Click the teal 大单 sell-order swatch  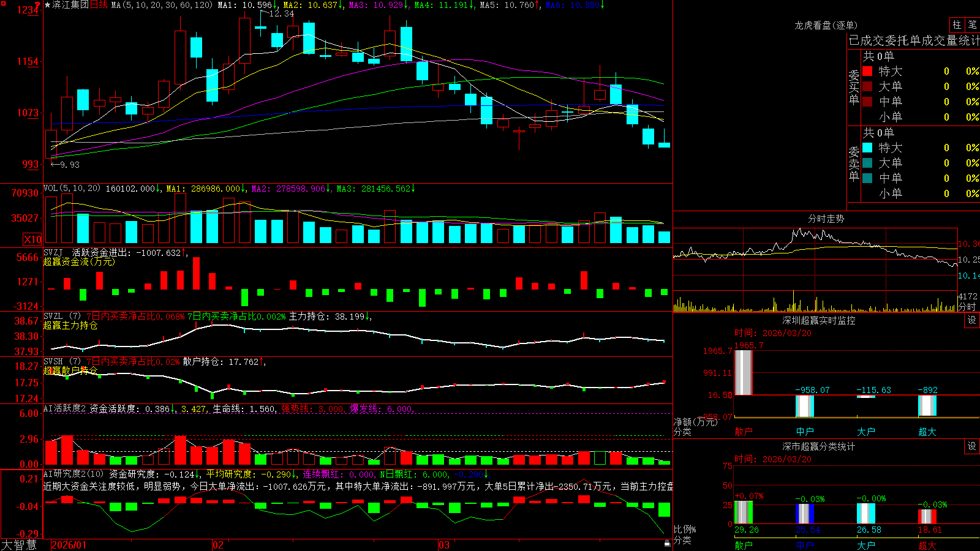(867, 163)
